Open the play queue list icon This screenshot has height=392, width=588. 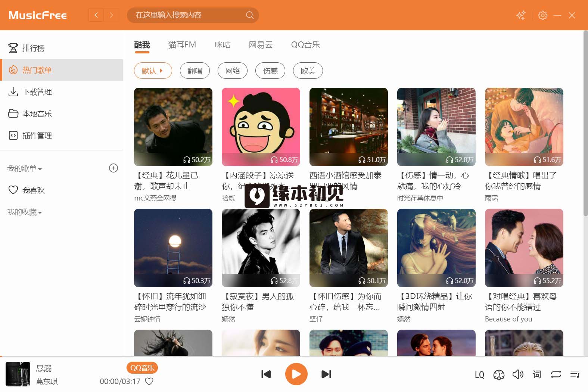tap(575, 374)
